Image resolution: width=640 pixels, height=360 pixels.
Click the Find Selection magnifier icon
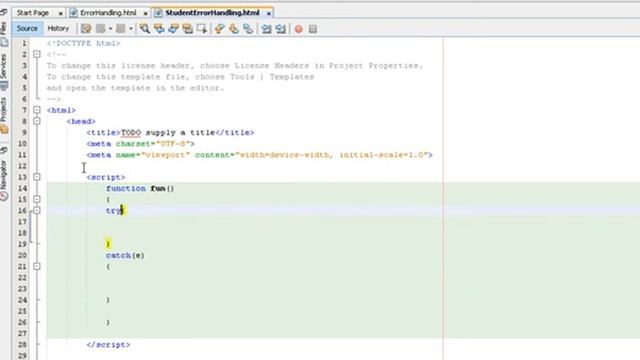[144, 29]
